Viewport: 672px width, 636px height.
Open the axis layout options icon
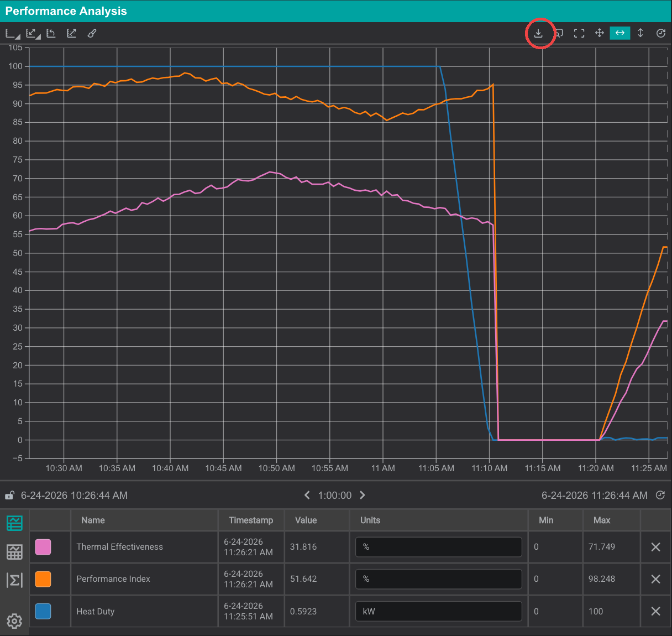point(12,34)
